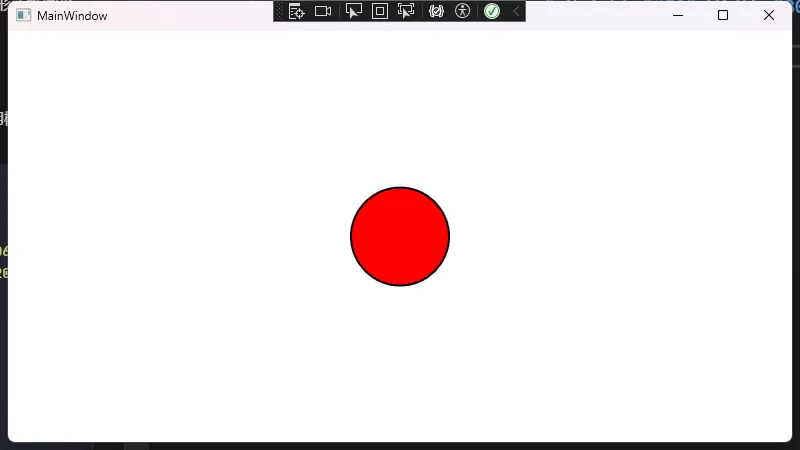Maximize the MainWindow window
Image resolution: width=800 pixels, height=450 pixels.
(x=723, y=15)
